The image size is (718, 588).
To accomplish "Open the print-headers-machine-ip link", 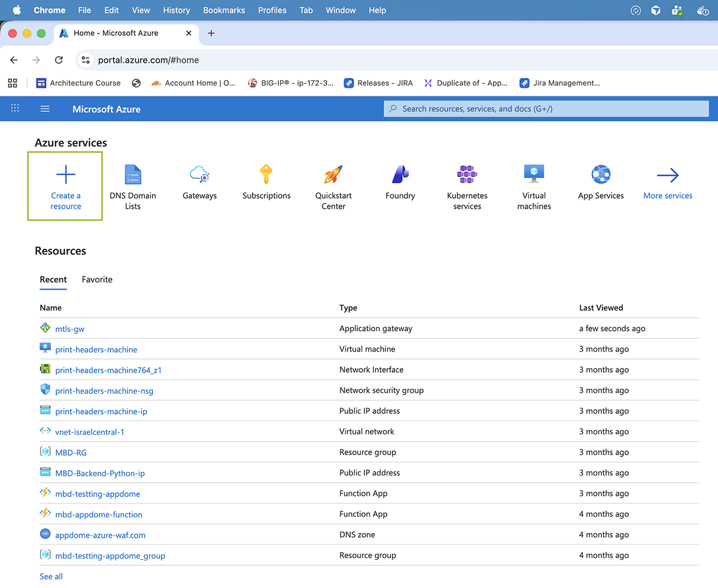I will (x=101, y=412).
